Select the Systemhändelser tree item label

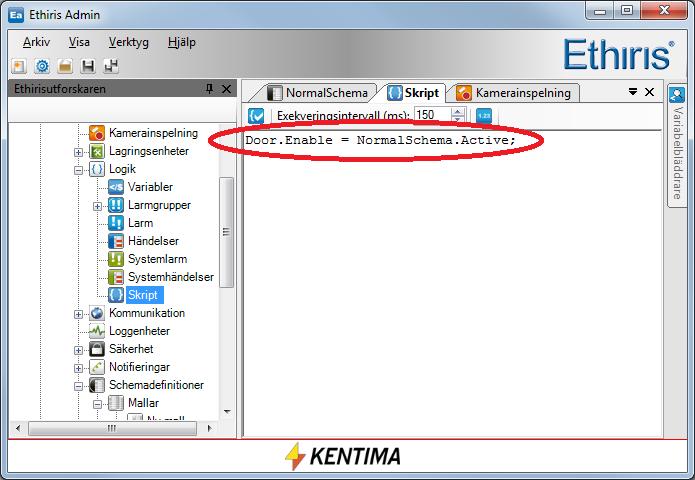coord(171,277)
